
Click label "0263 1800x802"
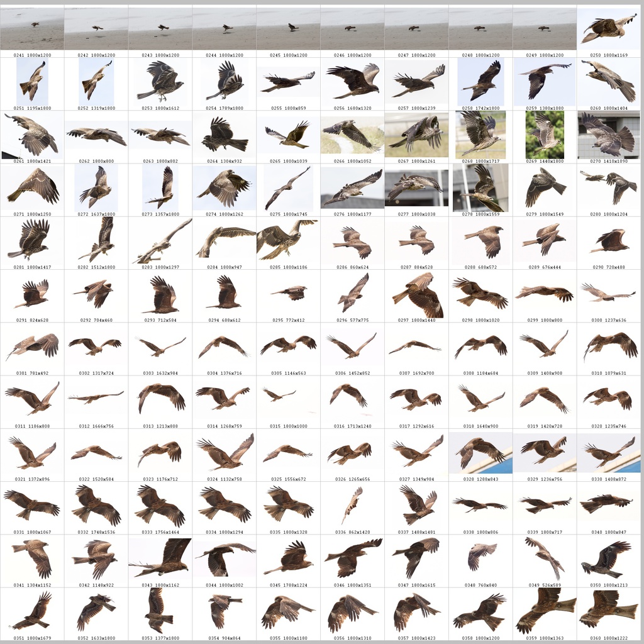click(160, 161)
